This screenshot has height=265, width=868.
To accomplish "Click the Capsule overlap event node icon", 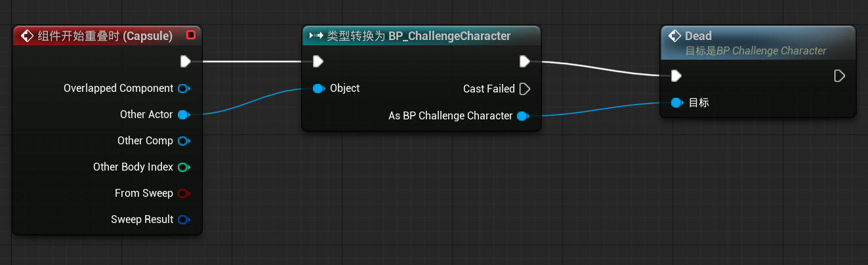I will pyautogui.click(x=27, y=35).
